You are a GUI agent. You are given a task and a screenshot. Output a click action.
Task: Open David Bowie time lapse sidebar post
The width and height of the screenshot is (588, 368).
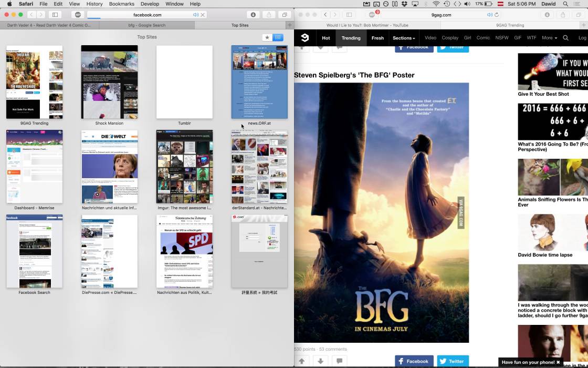[553, 236]
